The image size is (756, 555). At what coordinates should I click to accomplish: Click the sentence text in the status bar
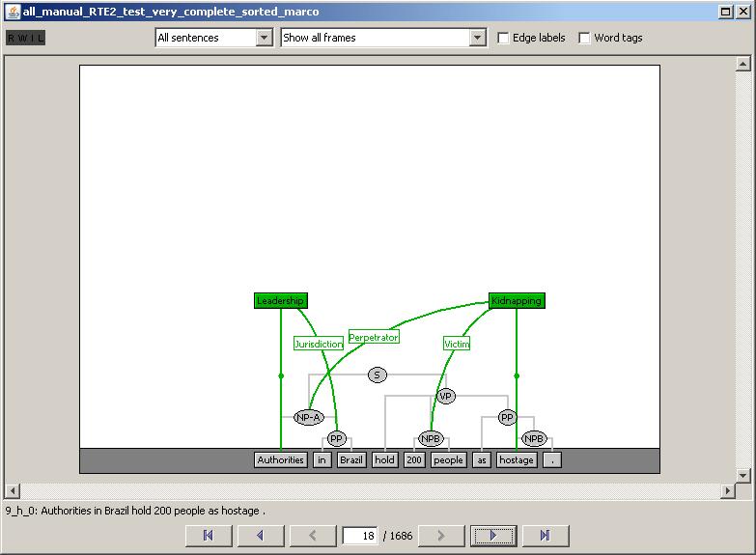[135, 511]
